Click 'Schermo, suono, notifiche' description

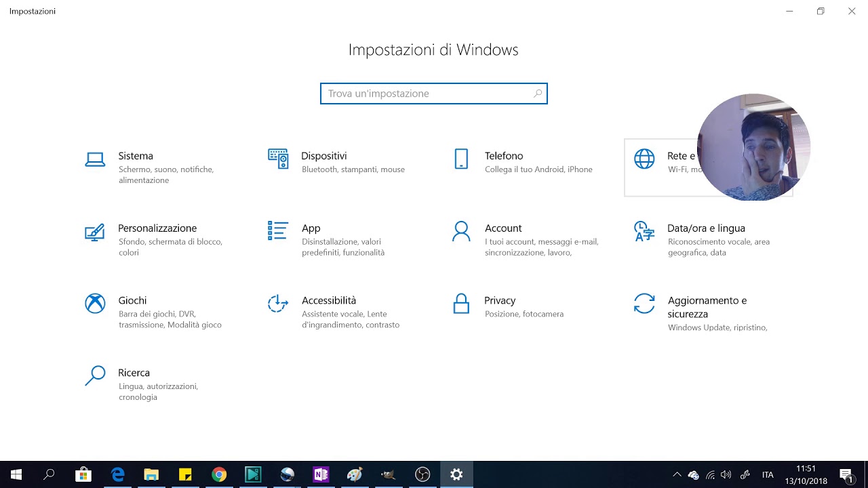click(166, 169)
